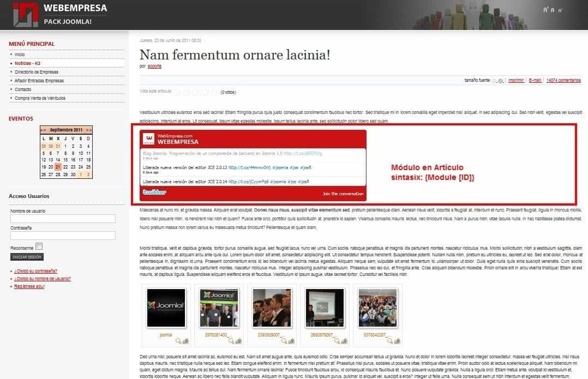Click the download icon under the "joomla" image
Screen dimensions: 588x379
[x=185, y=341]
